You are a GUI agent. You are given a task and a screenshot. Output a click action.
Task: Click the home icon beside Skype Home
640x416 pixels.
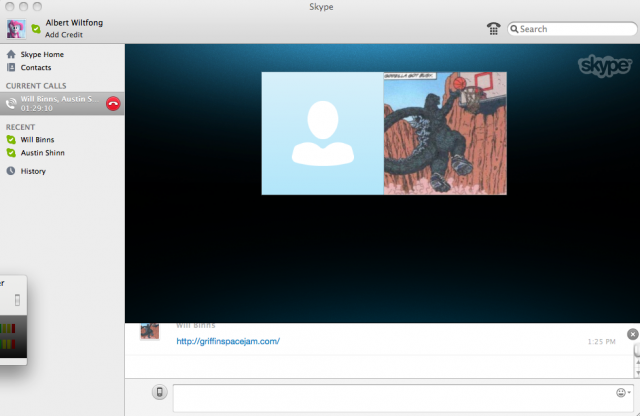(x=11, y=54)
